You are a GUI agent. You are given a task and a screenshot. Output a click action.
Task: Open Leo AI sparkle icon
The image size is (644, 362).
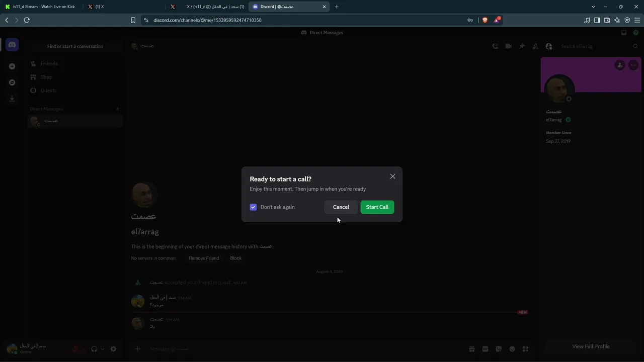617,20
